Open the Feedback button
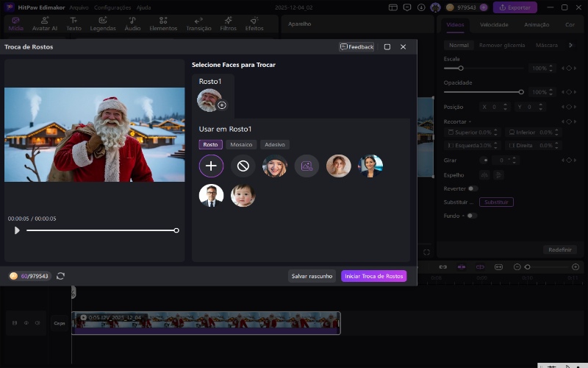 point(356,46)
